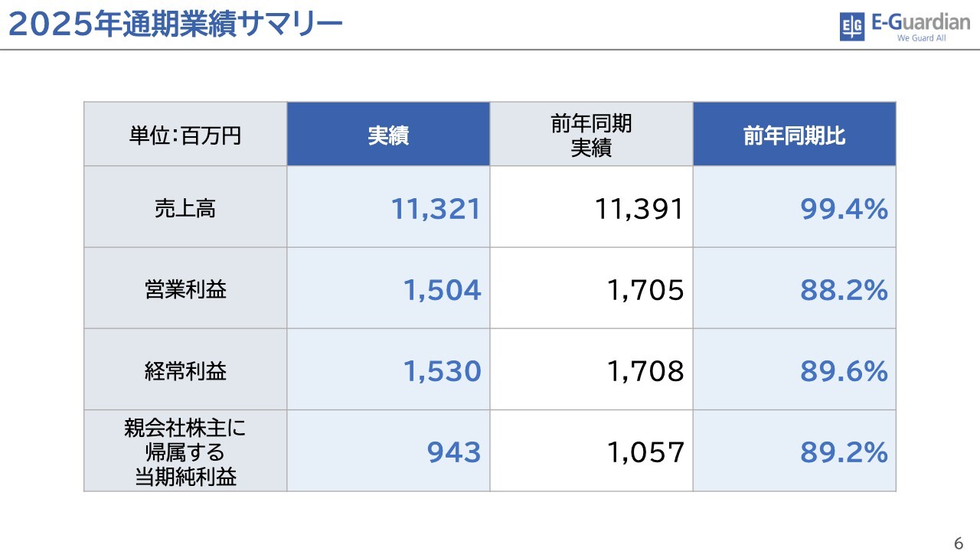
Task: Click the 2025年通期業績サマリー slide title
Action: coord(175,24)
